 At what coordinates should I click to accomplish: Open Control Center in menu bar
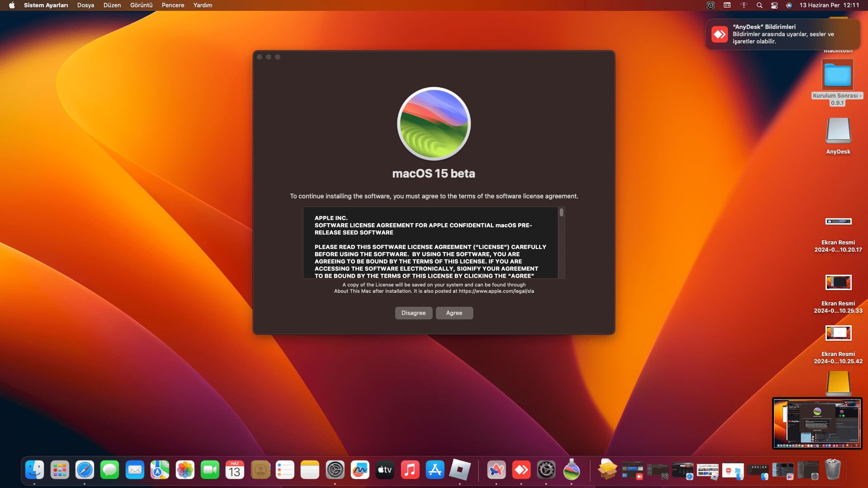pos(774,5)
